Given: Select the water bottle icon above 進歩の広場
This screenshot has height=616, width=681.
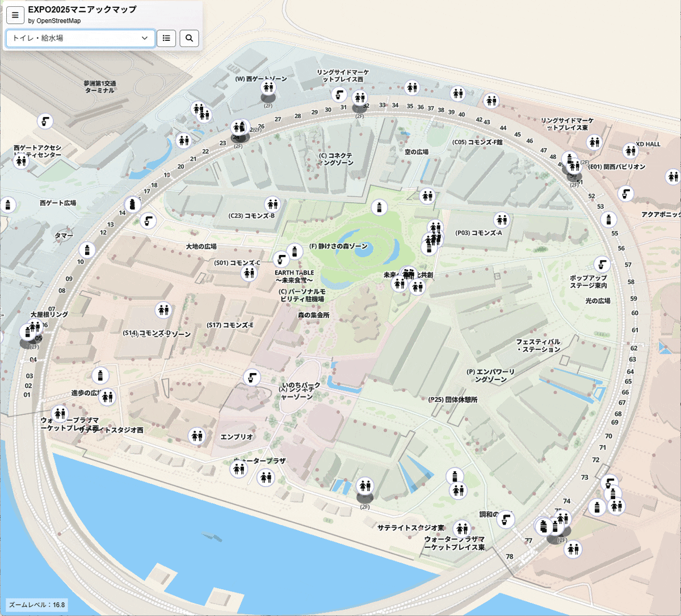Looking at the screenshot, I should click(100, 375).
